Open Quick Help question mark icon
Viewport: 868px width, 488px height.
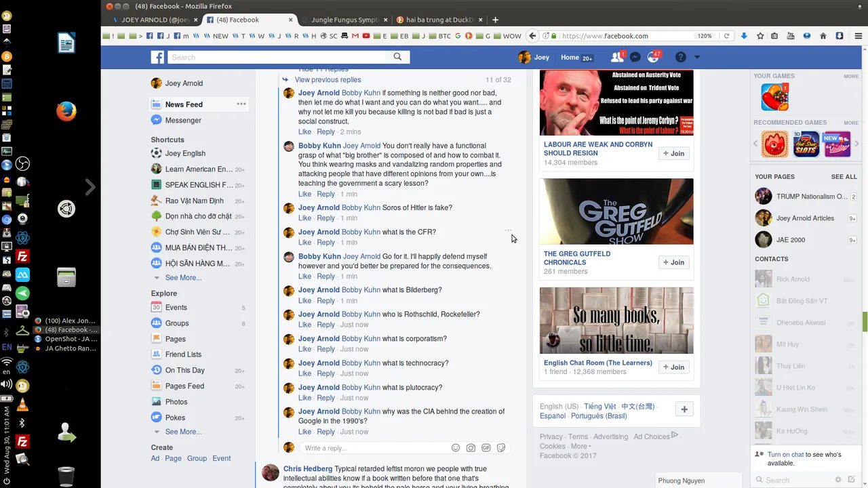point(680,58)
